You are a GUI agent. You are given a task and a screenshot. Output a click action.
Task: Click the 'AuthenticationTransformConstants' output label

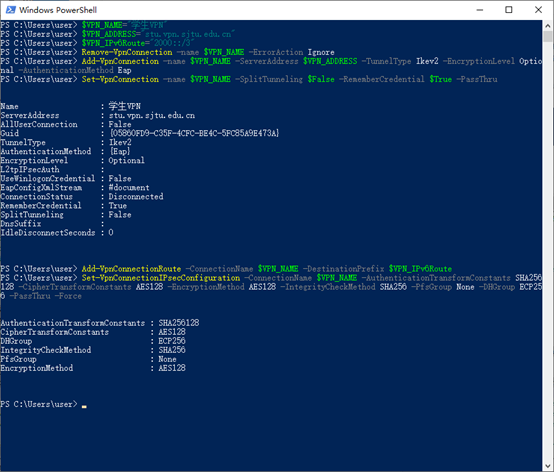coord(73,323)
